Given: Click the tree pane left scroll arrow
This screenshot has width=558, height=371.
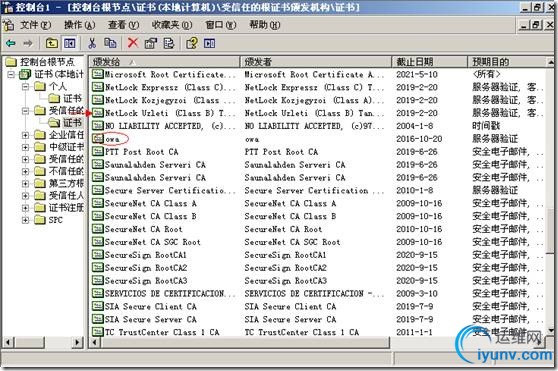Looking at the screenshot, I should [9, 343].
